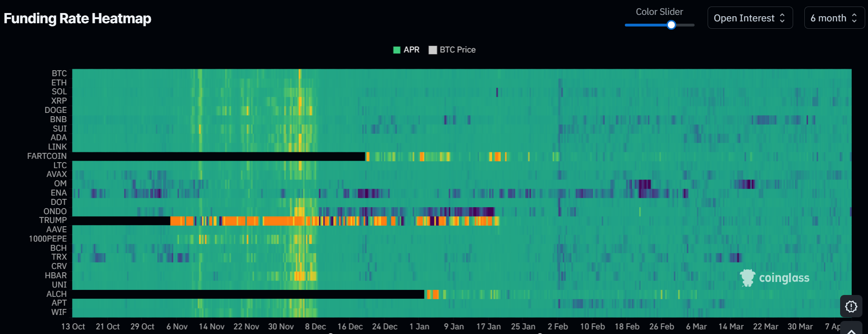Toggle the BTC Price legend label
868x334 pixels.
[457, 50]
